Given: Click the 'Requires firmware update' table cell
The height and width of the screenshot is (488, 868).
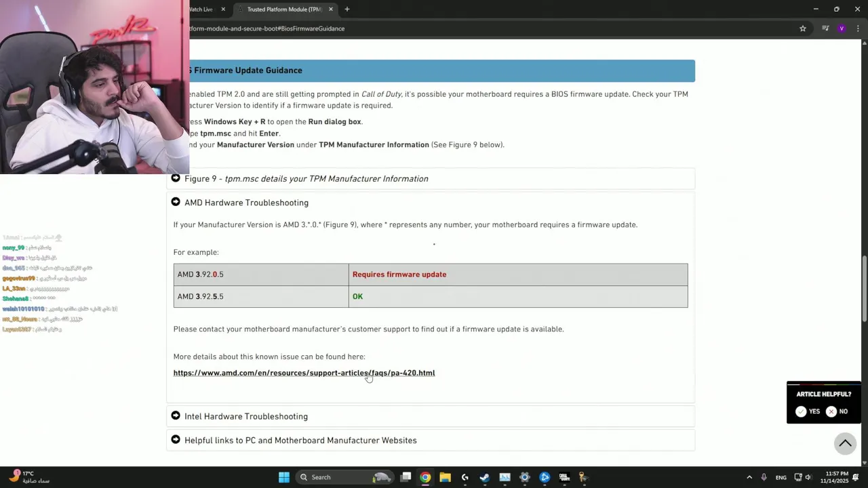Looking at the screenshot, I should (x=518, y=274).
